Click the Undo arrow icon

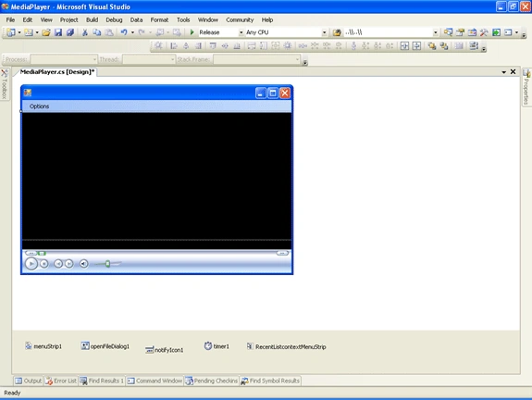coord(124,32)
